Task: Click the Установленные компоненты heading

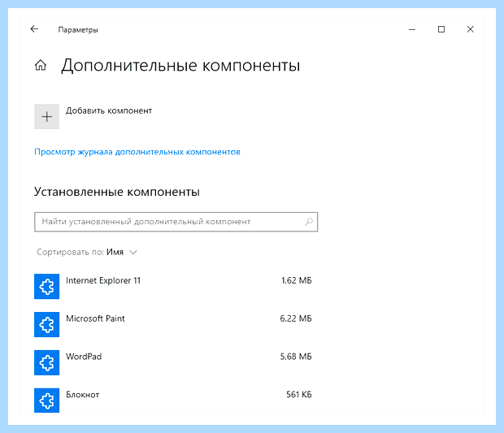Action: pos(117,192)
